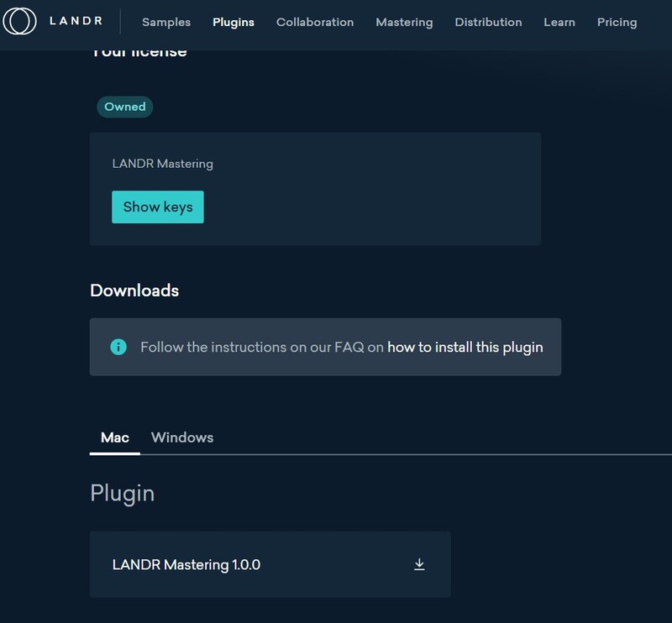Click 'Follow the instructions on our FAQ' text
This screenshot has height=623, width=672.
(x=252, y=347)
